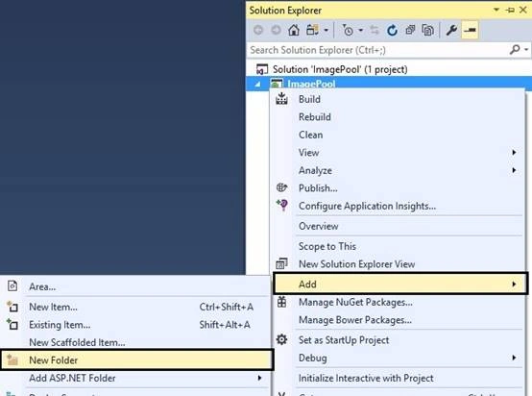Click the Home icon in Solution Explorer toolbar

click(294, 30)
